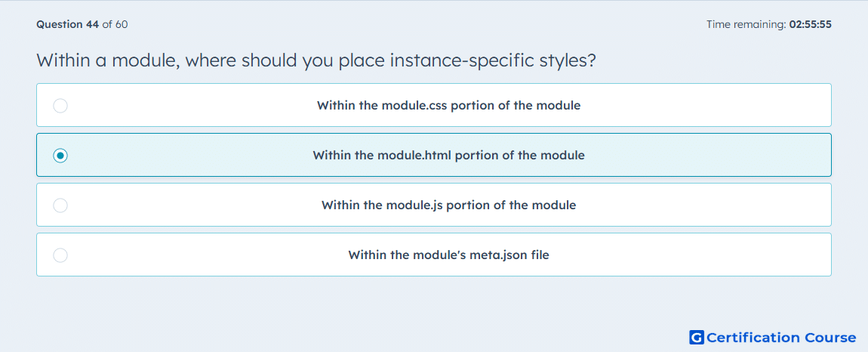Click the highlighted module.html answer card background
The height and width of the screenshot is (352, 868).
pyautogui.click(x=709, y=155)
